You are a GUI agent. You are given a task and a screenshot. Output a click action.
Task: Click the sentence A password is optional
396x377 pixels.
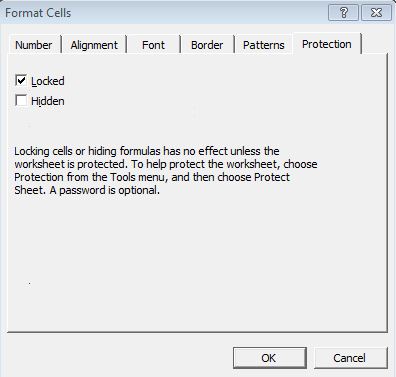click(105, 190)
